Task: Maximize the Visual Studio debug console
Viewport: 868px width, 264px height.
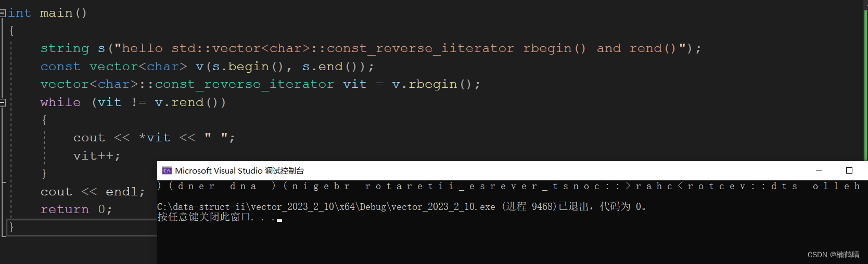Action: (849, 170)
